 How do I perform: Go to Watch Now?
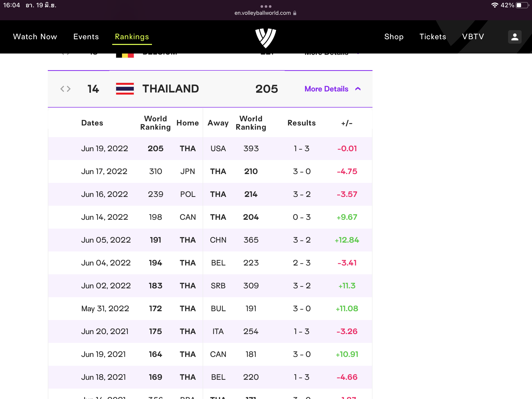35,37
